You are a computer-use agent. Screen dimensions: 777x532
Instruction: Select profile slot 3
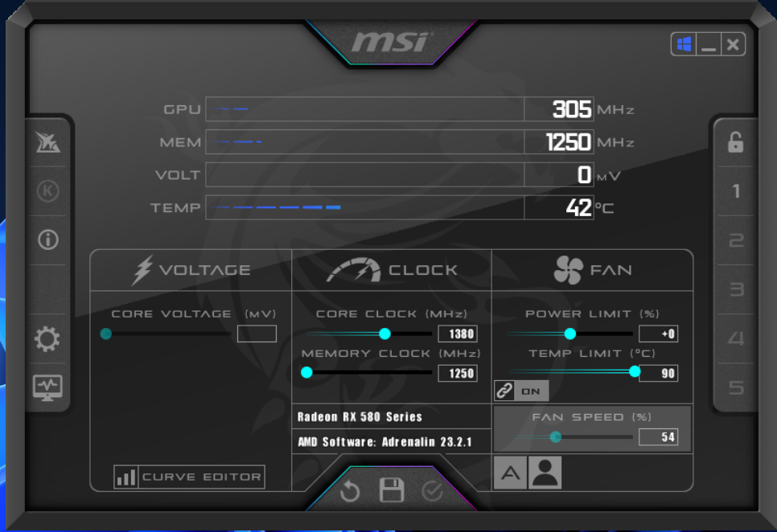click(736, 289)
